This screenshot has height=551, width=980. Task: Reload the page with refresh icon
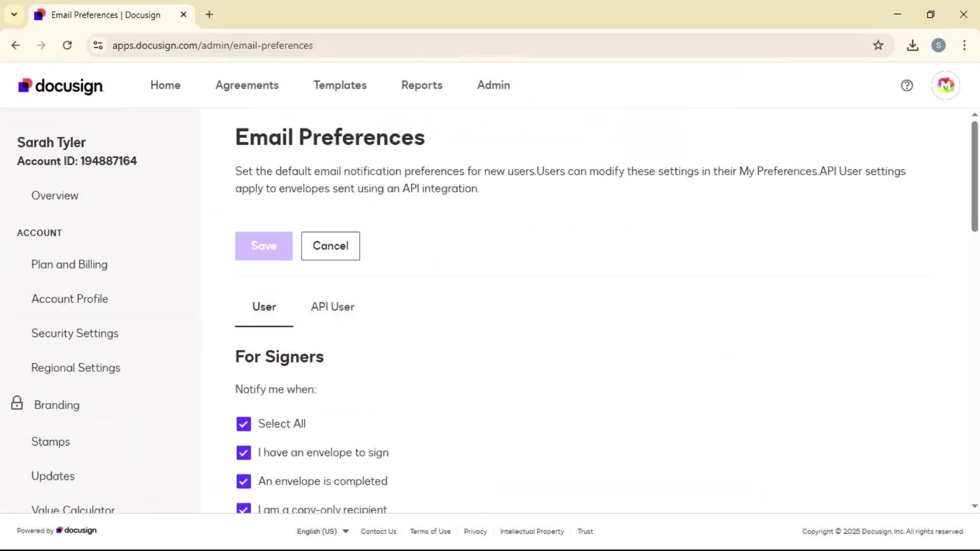[x=67, y=45]
